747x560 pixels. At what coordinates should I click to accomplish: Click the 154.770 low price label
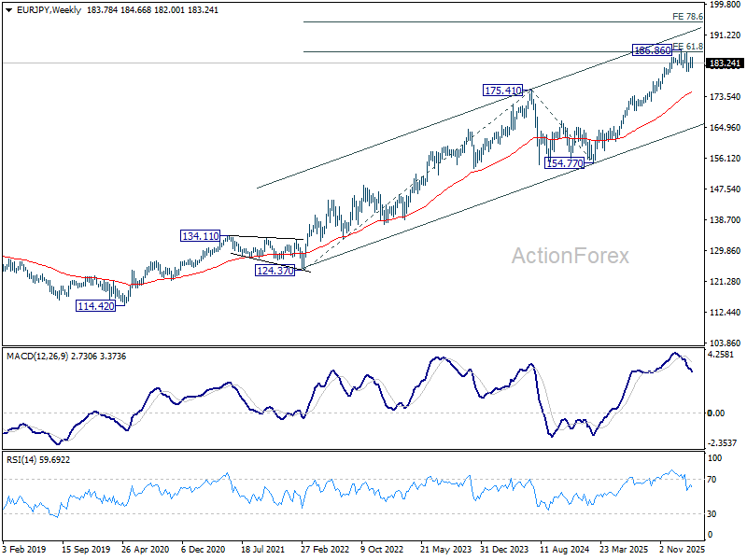(565, 163)
